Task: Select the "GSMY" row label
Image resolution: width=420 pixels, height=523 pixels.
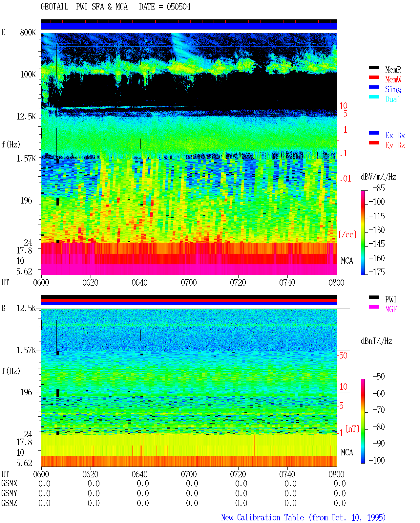Action: 9,493
